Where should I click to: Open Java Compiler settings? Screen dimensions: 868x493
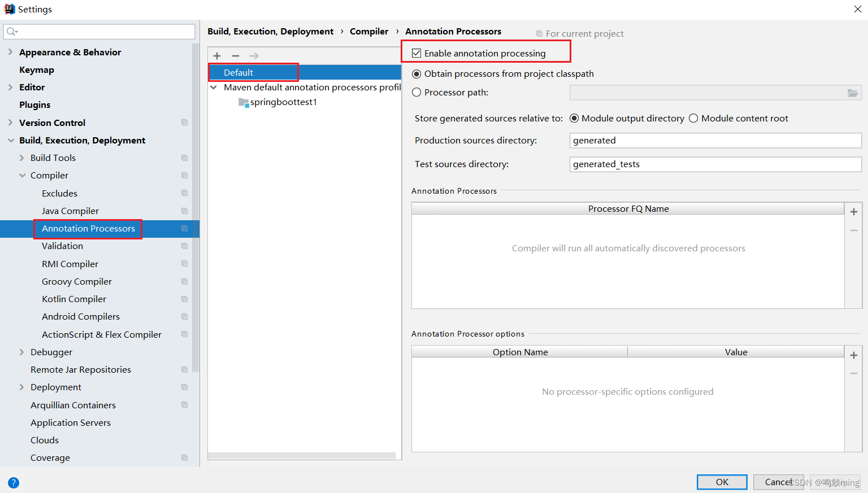pyautogui.click(x=70, y=211)
